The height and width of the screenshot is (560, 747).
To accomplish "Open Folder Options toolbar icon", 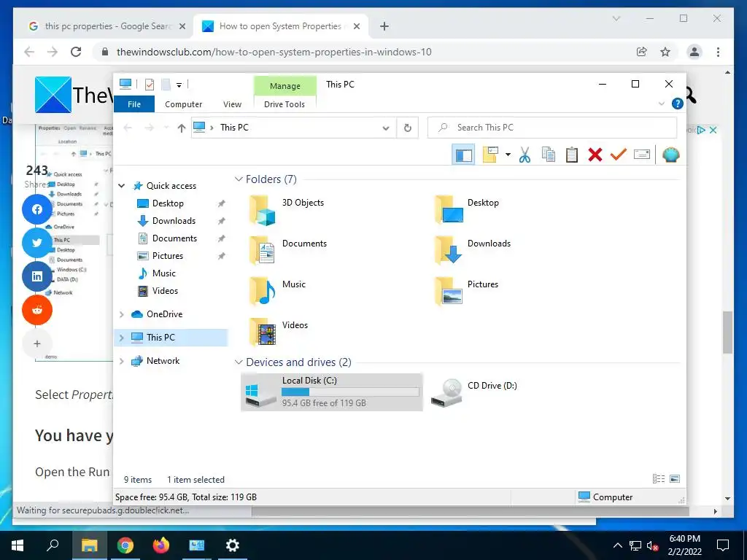I will [490, 155].
